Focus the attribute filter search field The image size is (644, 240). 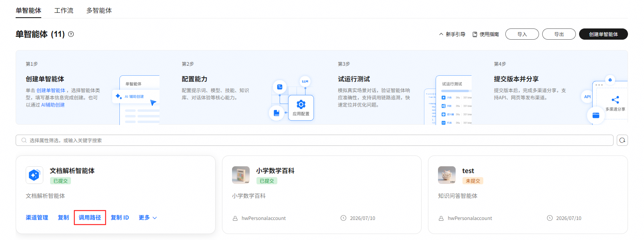[315, 140]
